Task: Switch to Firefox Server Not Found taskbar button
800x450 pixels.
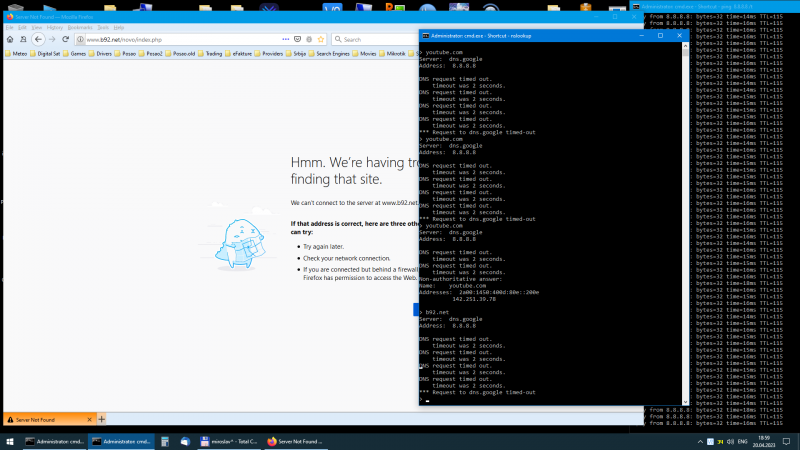Action: pos(296,441)
